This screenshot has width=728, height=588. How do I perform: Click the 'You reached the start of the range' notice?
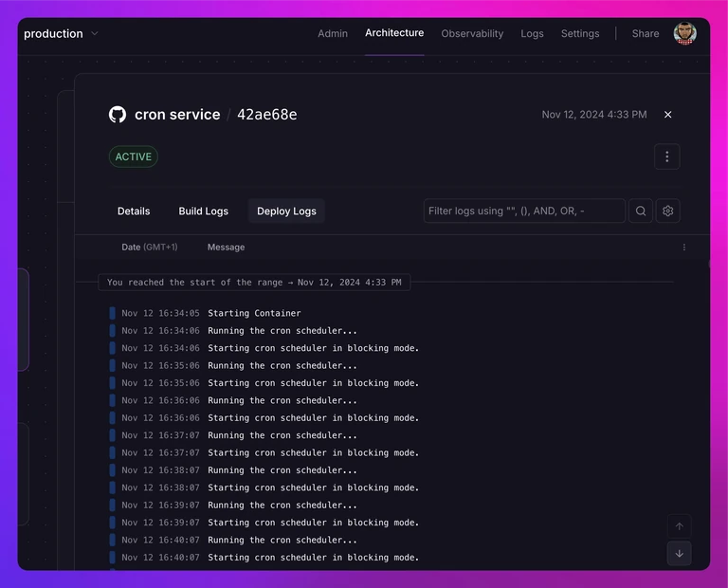(x=254, y=282)
